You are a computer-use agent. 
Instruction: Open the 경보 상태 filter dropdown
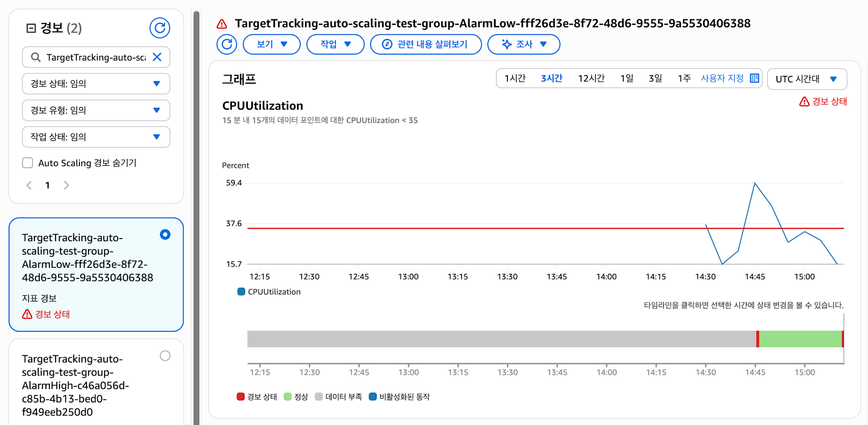pos(96,84)
